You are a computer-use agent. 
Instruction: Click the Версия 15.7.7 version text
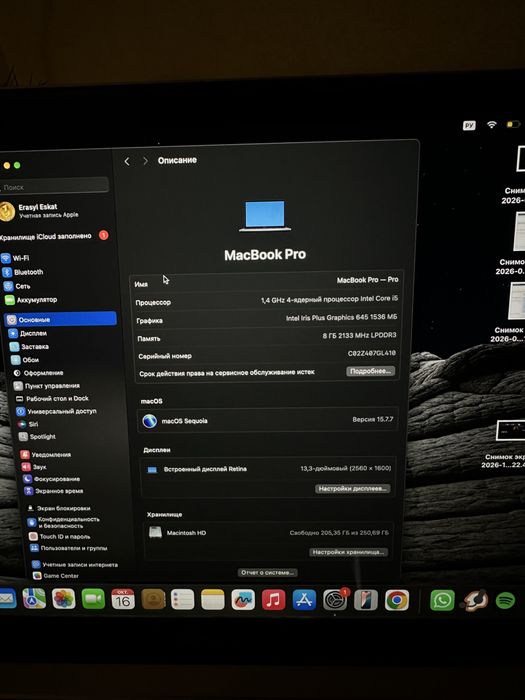point(373,420)
